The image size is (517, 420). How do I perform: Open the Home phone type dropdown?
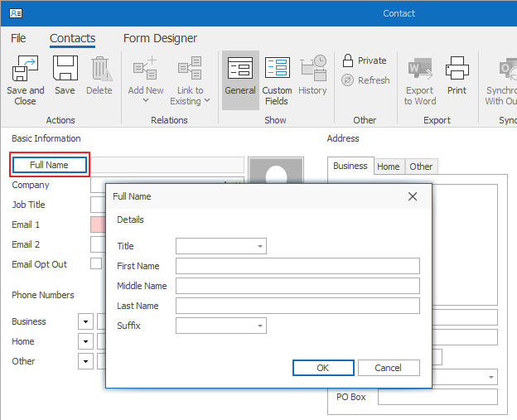[x=85, y=341]
